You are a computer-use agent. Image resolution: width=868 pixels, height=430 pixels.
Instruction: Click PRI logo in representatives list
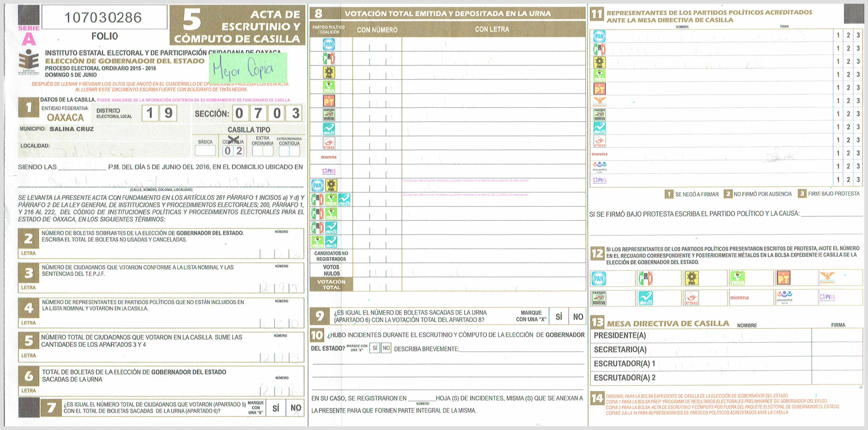(599, 49)
